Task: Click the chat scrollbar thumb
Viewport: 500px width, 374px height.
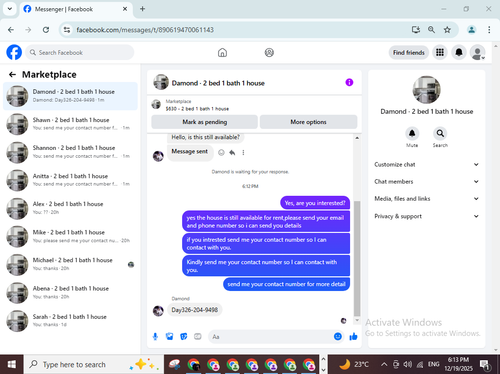Action: pos(357,258)
